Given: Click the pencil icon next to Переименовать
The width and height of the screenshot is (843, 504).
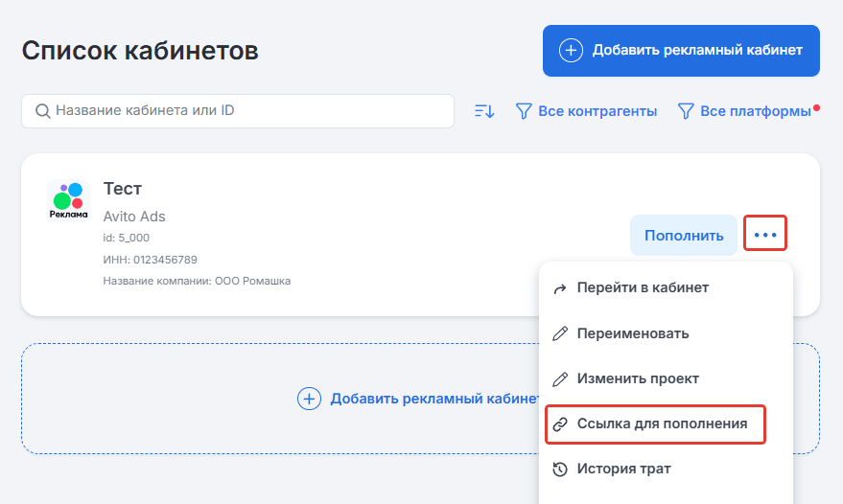Looking at the screenshot, I should point(560,333).
